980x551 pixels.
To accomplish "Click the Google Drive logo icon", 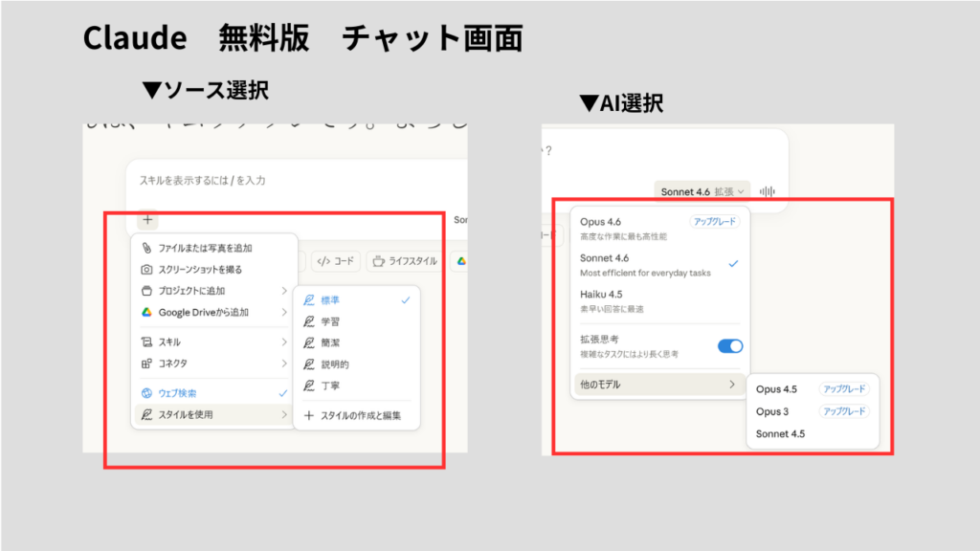I will (147, 312).
